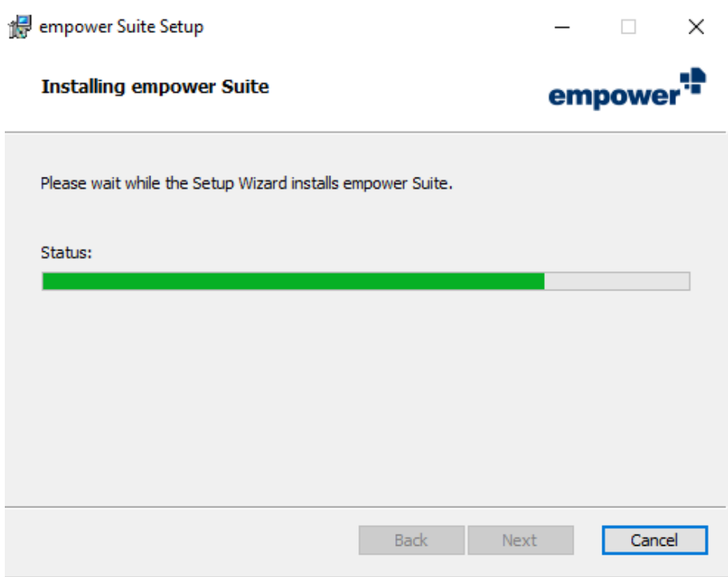Click the "empower Suite Setup" window title text
Image resolution: width=728 pixels, height=577 pixels.
[x=121, y=27]
